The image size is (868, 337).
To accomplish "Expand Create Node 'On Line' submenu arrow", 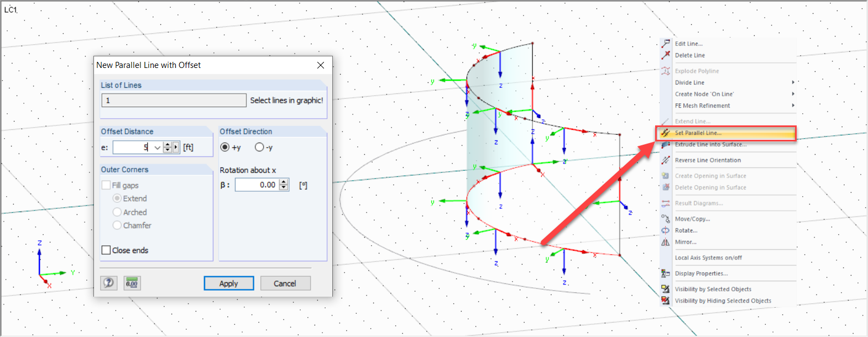I will (x=793, y=94).
